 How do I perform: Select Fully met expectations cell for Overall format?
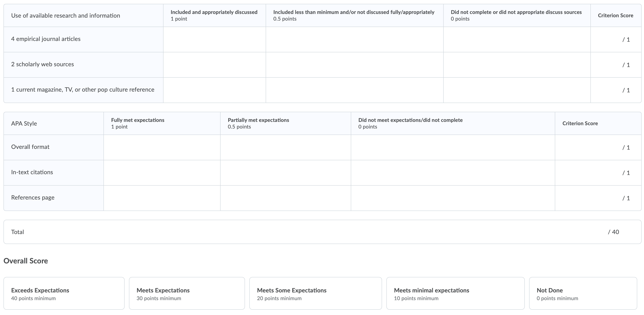162,147
